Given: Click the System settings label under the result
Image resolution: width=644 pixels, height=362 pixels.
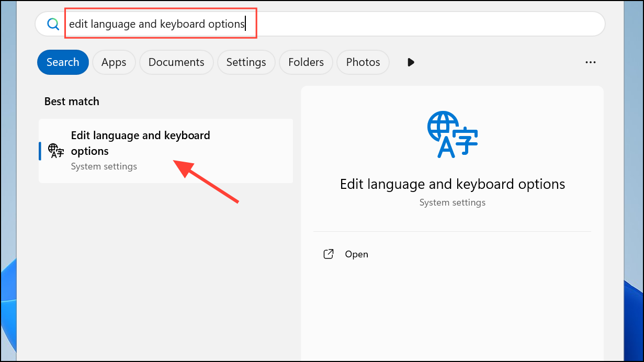Looking at the screenshot, I should click(x=103, y=166).
